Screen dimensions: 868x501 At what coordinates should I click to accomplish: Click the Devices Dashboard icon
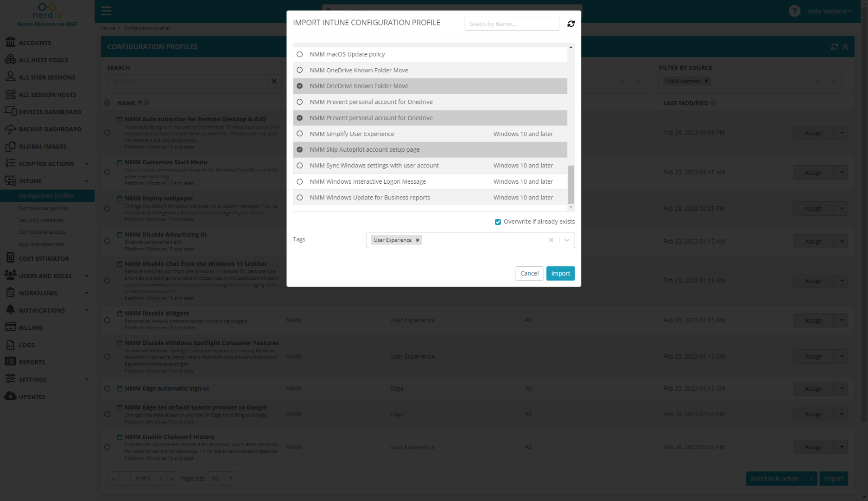10,111
